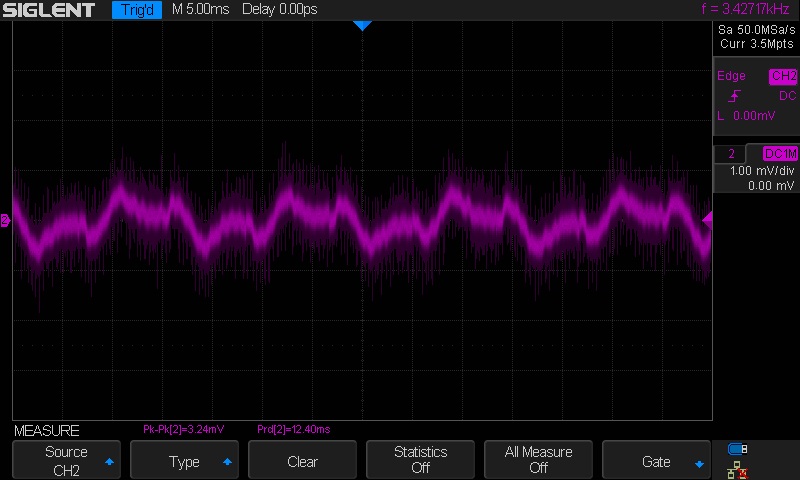Click the network disconnected status icon
Image resolution: width=800 pixels, height=480 pixels.
pyautogui.click(x=737, y=470)
